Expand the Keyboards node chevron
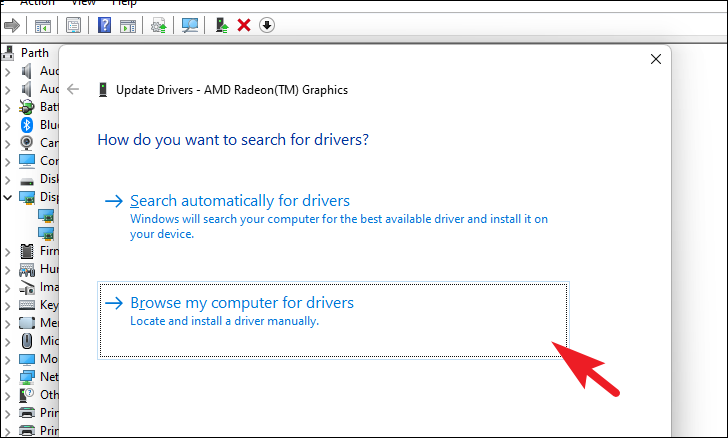This screenshot has height=438, width=728. pos(7,306)
